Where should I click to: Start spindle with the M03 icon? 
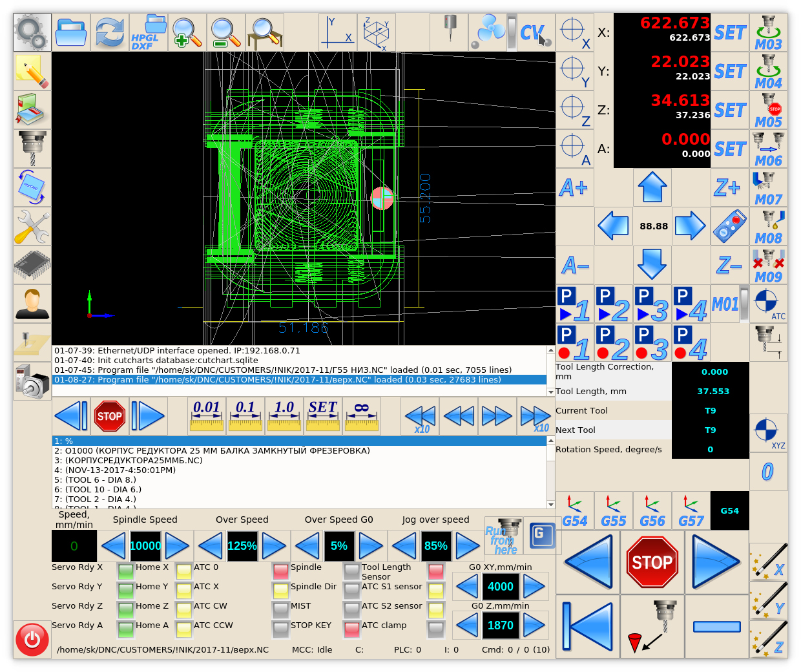pos(768,32)
